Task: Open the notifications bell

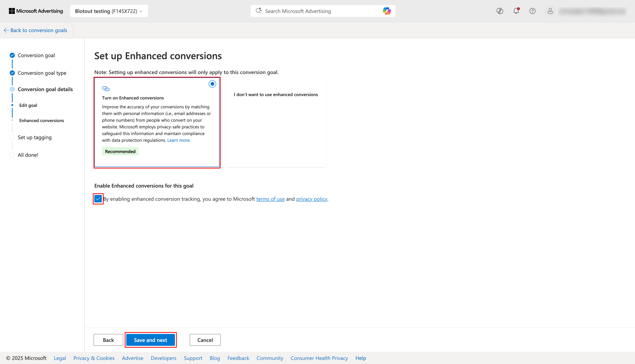Action: pos(516,11)
